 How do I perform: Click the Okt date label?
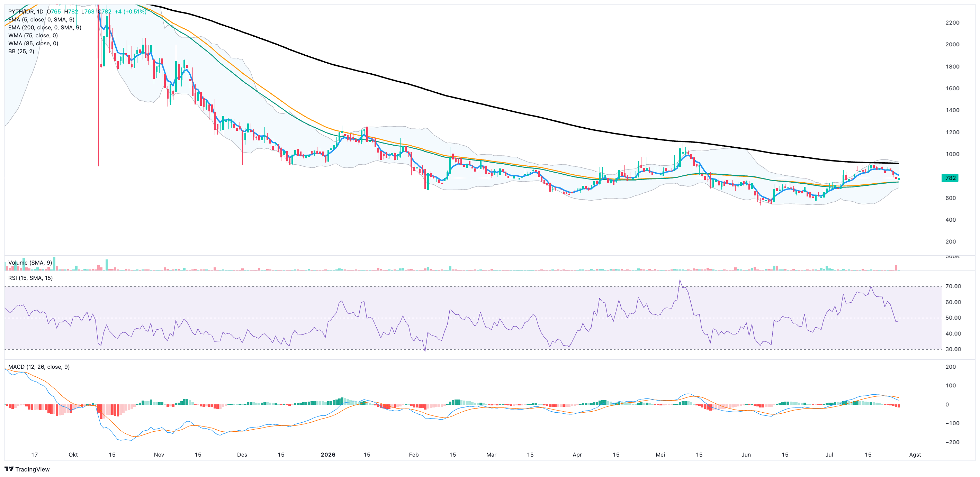[x=73, y=455]
